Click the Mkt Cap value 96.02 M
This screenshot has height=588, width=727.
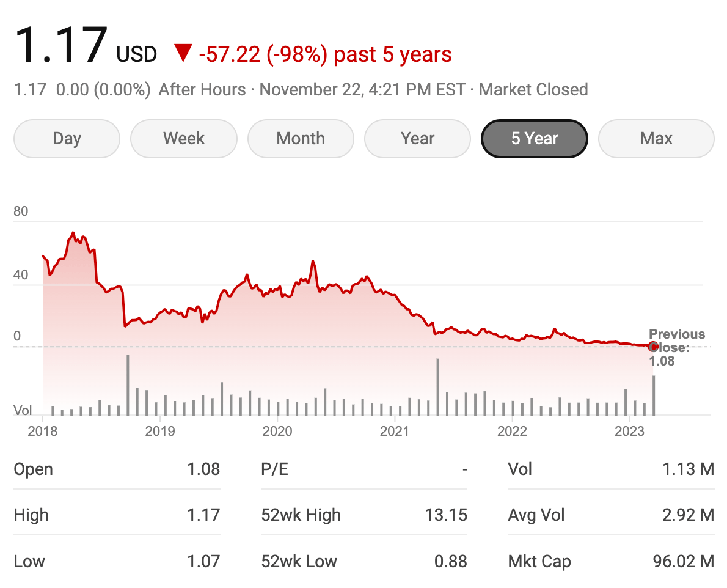click(680, 561)
